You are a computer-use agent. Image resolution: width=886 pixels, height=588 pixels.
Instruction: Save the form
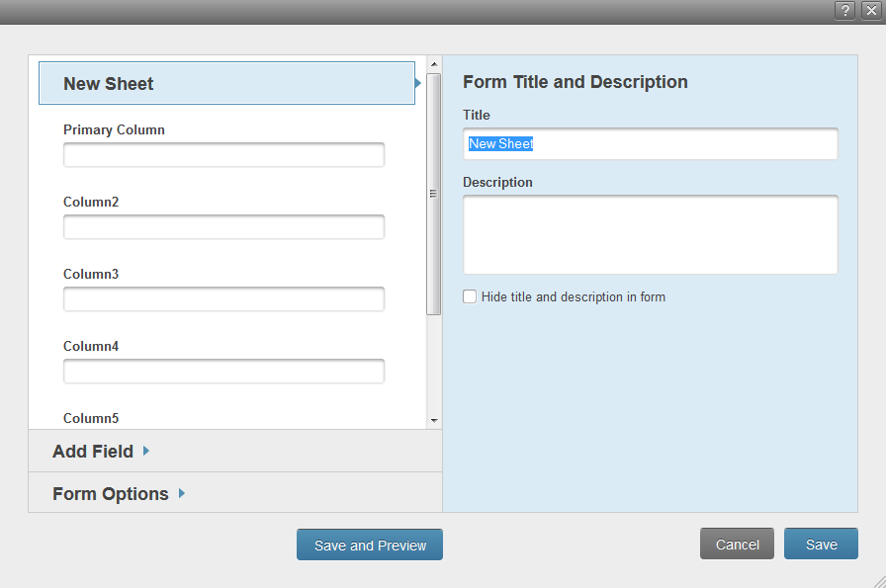point(821,543)
